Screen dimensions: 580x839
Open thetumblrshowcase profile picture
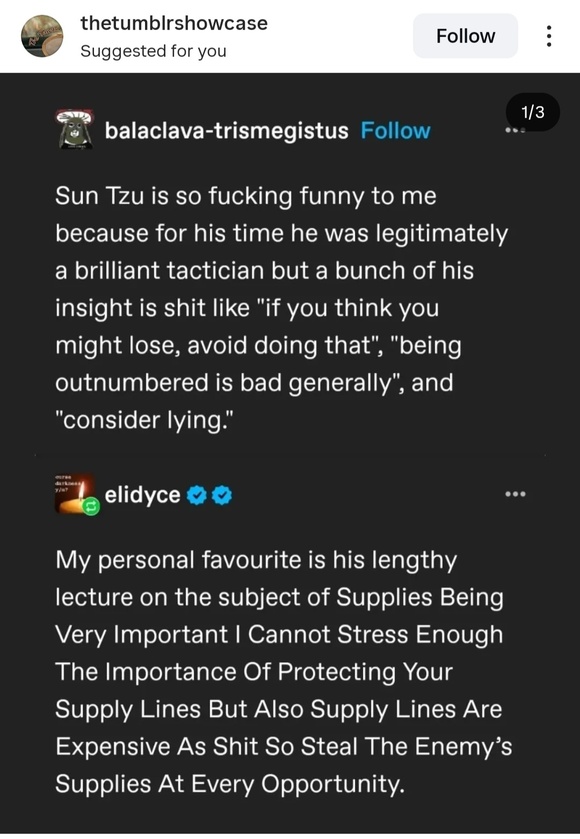tap(42, 36)
